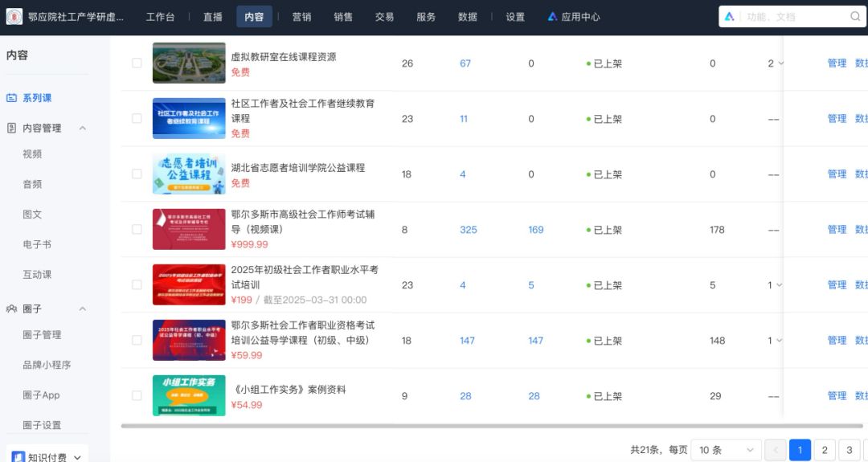This screenshot has height=462, width=868.
Task: Go to page 2 of the list
Action: 824,450
